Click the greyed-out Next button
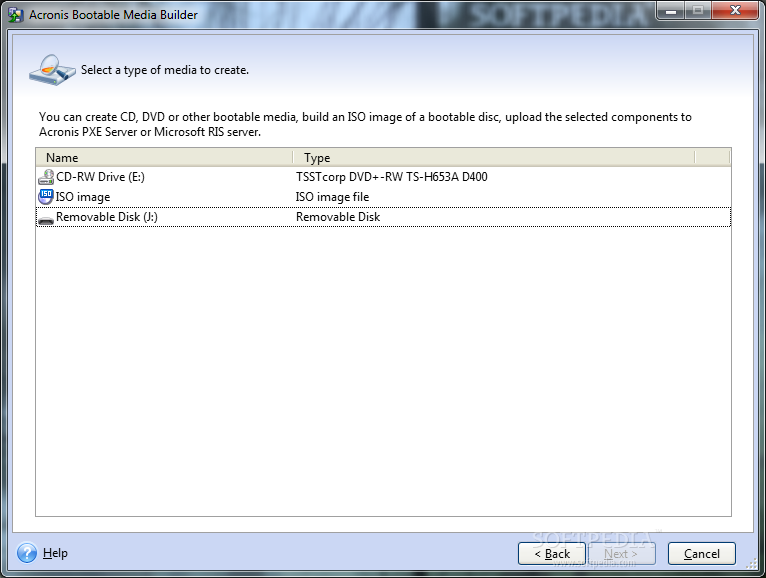This screenshot has width=766, height=578. tap(620, 553)
